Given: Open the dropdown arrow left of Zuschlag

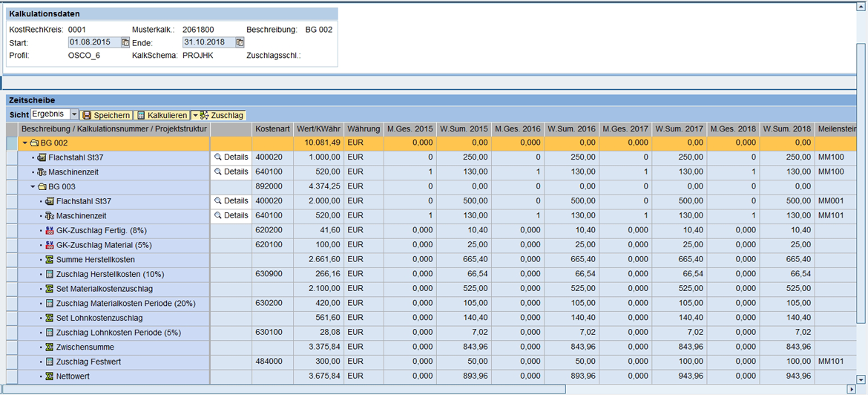Looking at the screenshot, I should point(194,115).
